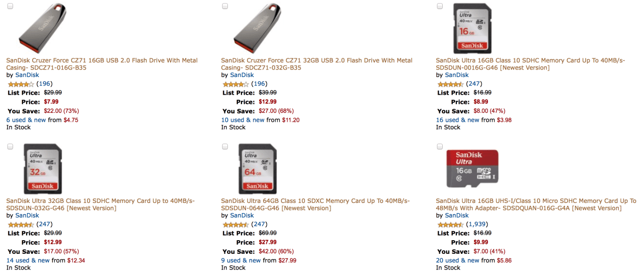
Task: Click the star rating of the Cruzer Force 32GB
Action: pyautogui.click(x=235, y=84)
